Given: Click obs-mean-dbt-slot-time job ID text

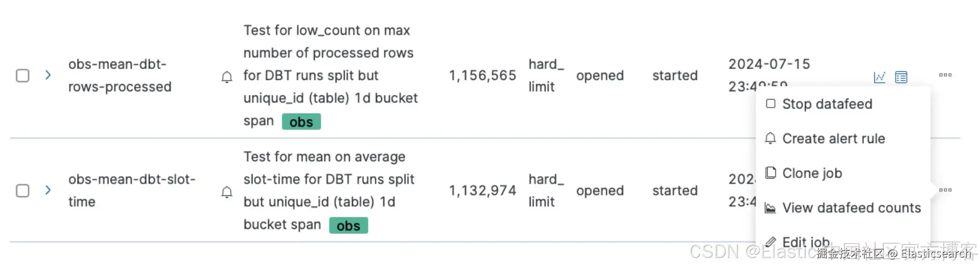Looking at the screenshot, I should tap(132, 190).
